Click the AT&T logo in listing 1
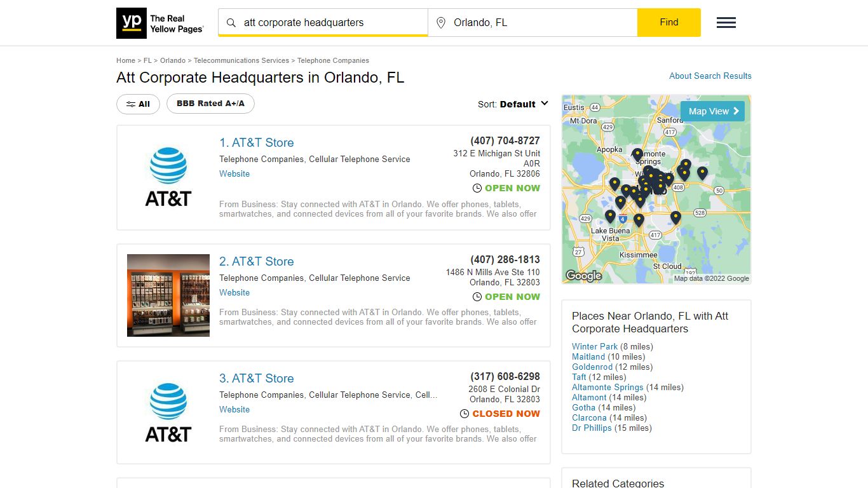 pyautogui.click(x=168, y=177)
